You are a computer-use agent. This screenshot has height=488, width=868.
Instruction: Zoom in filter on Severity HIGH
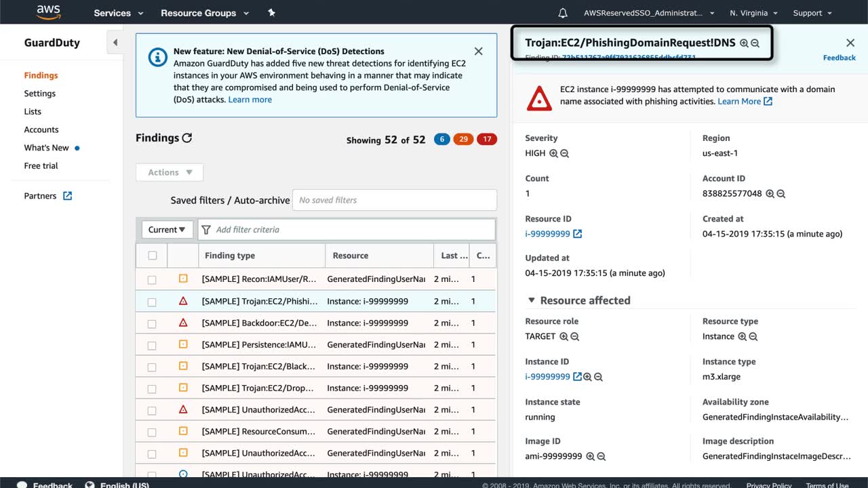(553, 154)
